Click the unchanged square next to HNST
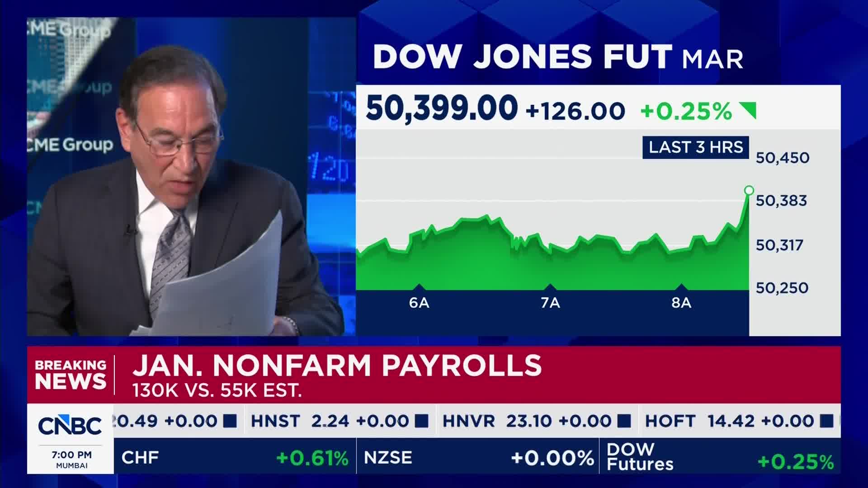This screenshot has height=488, width=868. pos(421,421)
